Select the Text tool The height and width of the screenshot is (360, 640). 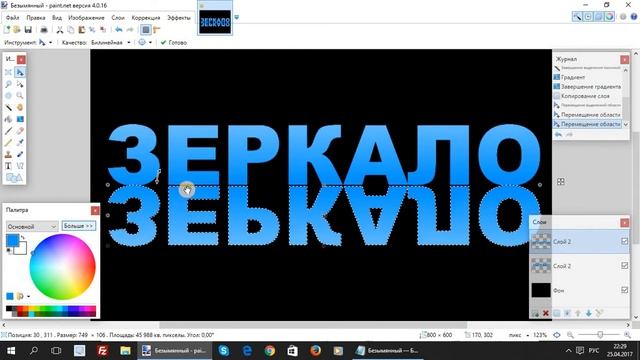click(8, 166)
